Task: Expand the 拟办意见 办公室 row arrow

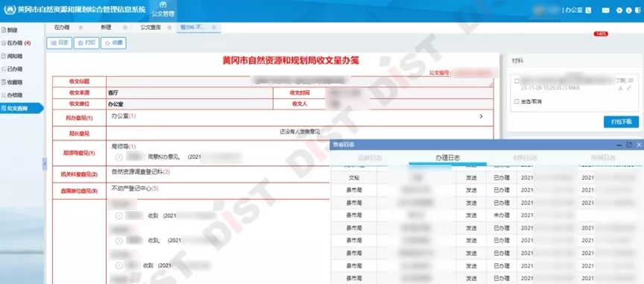Action: (x=481, y=117)
